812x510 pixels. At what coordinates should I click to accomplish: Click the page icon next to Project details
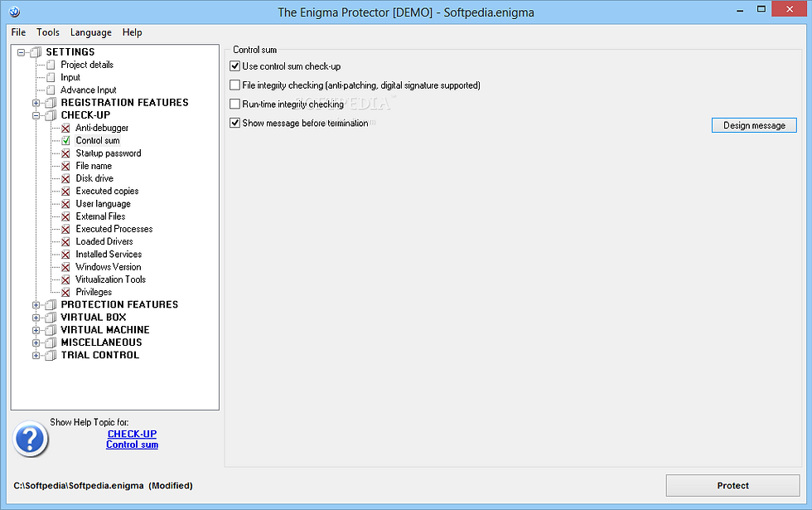(51, 65)
